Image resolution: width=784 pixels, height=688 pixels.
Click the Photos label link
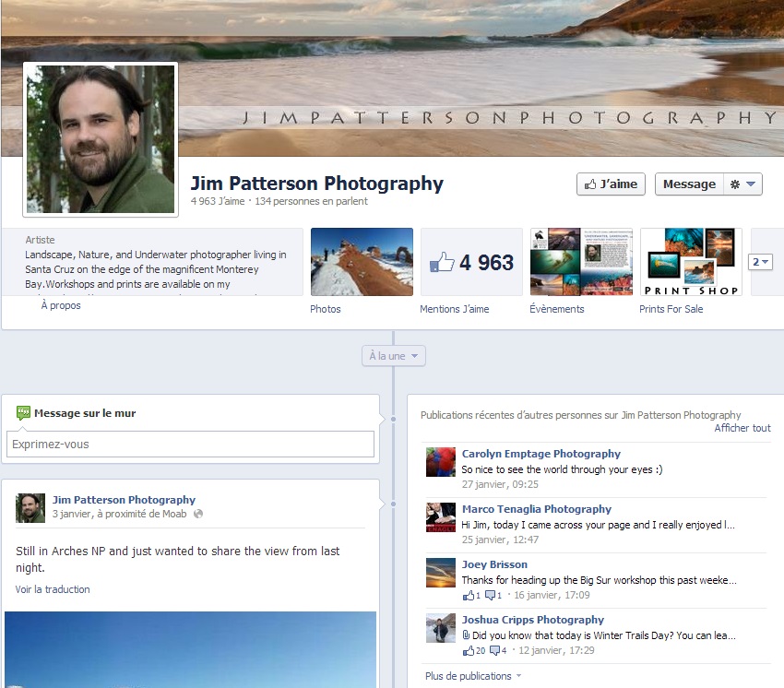tap(325, 309)
